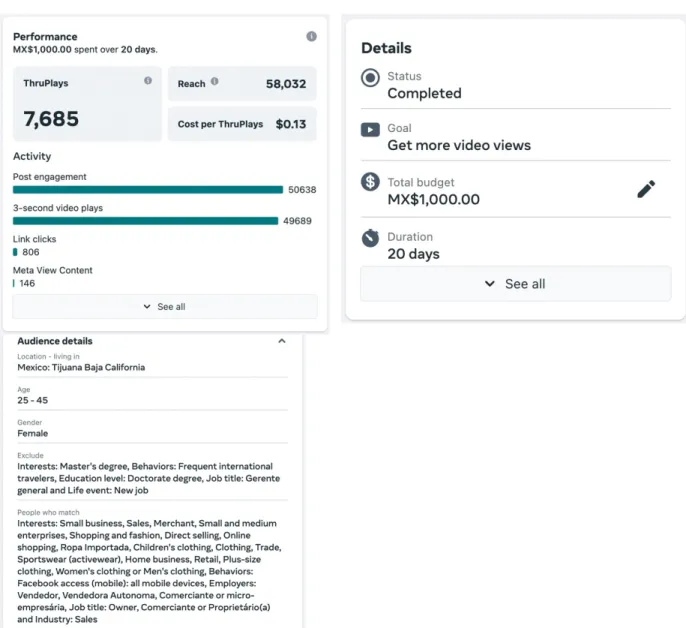Collapse the Audience details section
This screenshot has width=686, height=628.
[282, 341]
